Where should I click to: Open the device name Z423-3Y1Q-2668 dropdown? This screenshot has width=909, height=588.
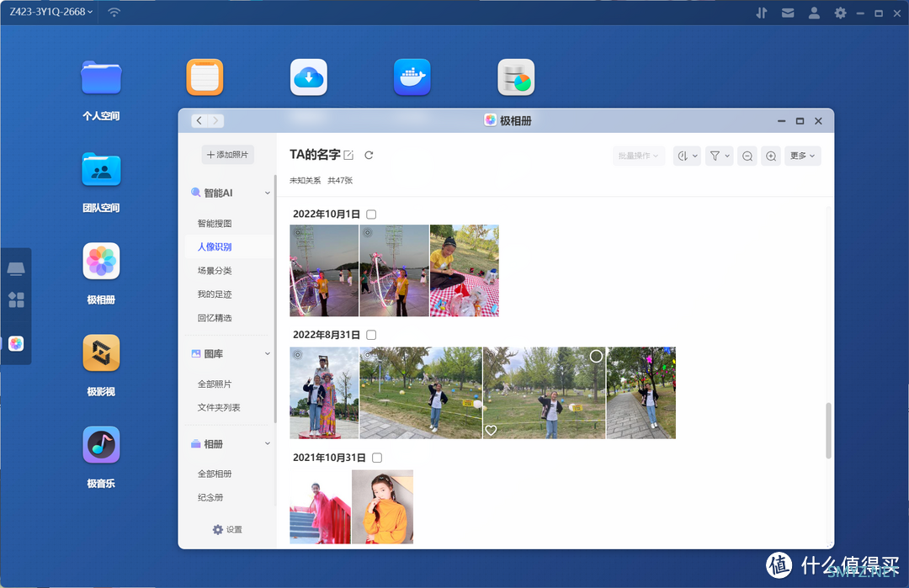[50, 12]
